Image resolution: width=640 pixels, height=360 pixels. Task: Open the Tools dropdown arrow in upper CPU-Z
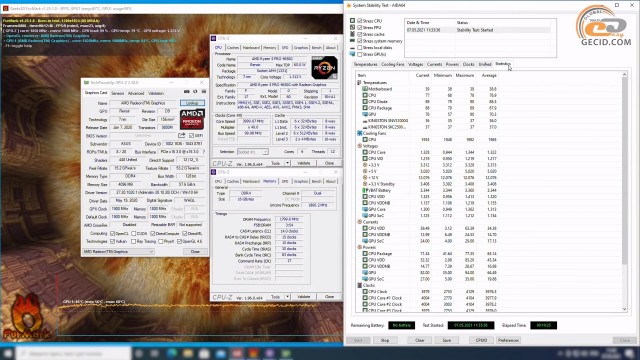[x=287, y=163]
